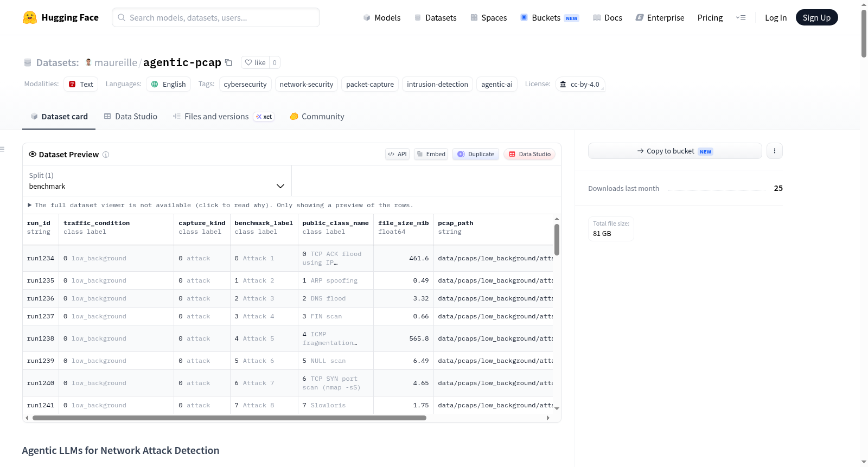Open the Community tab

[x=317, y=117]
